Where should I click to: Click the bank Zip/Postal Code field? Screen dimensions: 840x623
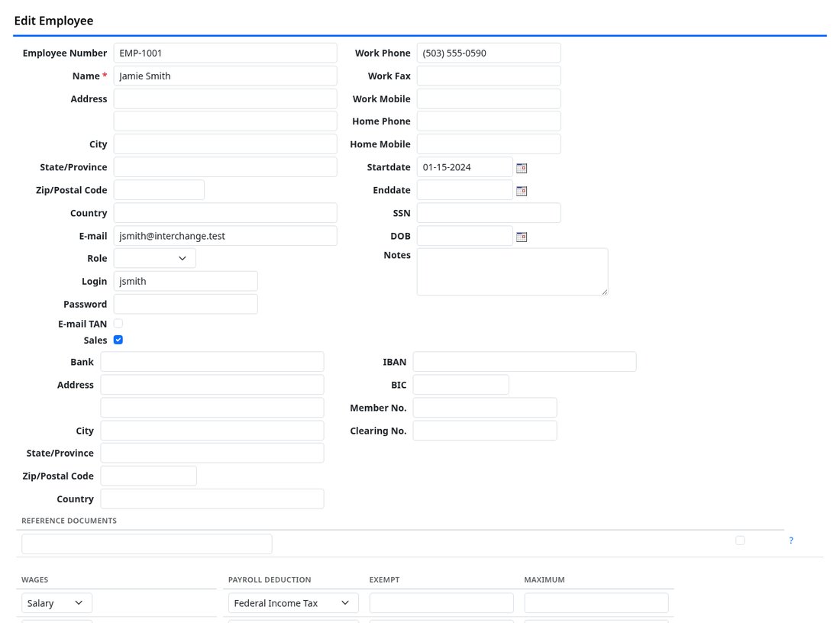[x=148, y=476]
